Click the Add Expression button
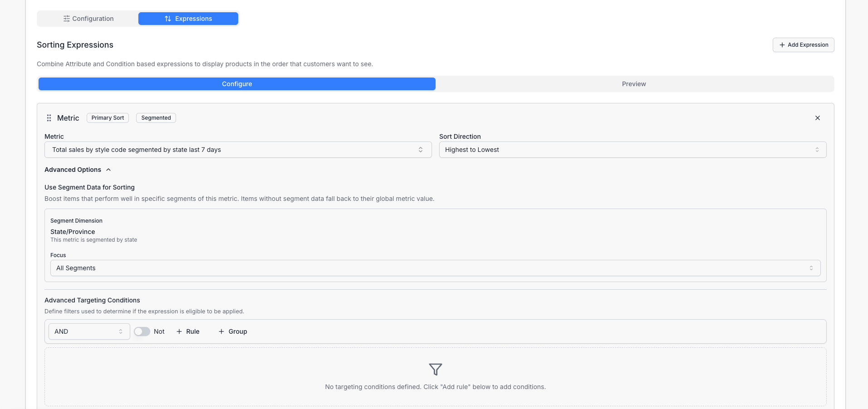 coord(803,45)
